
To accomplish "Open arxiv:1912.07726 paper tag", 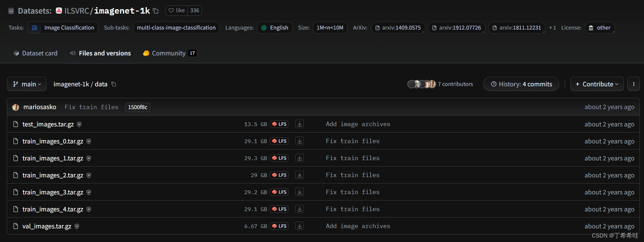I will click(456, 28).
